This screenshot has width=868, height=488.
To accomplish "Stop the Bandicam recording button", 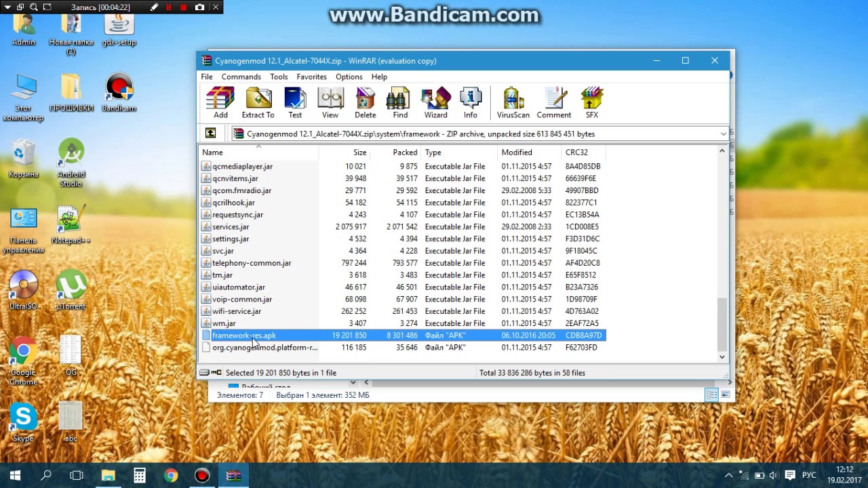I will point(184,7).
